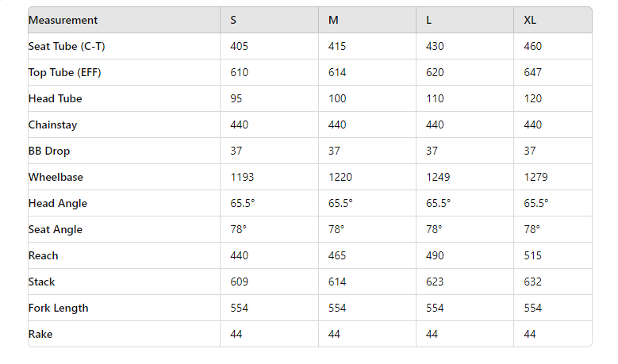This screenshot has height=364, width=618.
Task: Click the Top Tube (EFF) row label
Action: click(65, 73)
